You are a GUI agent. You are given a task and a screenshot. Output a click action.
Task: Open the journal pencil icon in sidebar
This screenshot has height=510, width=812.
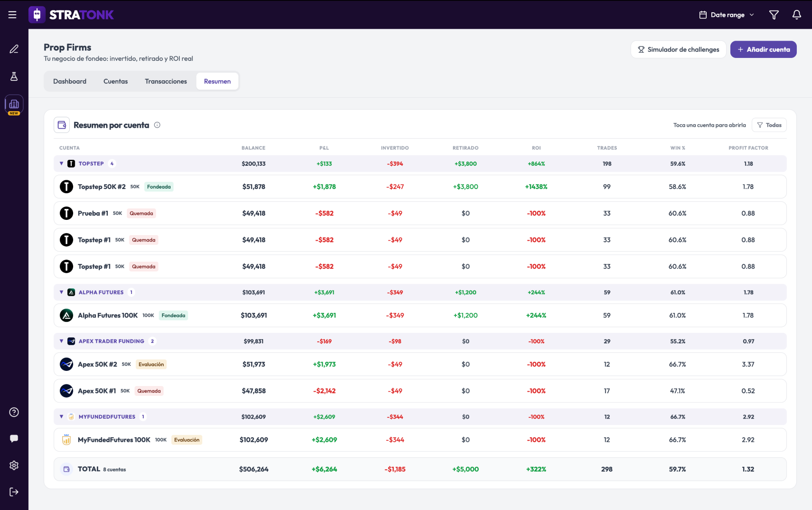[14, 49]
